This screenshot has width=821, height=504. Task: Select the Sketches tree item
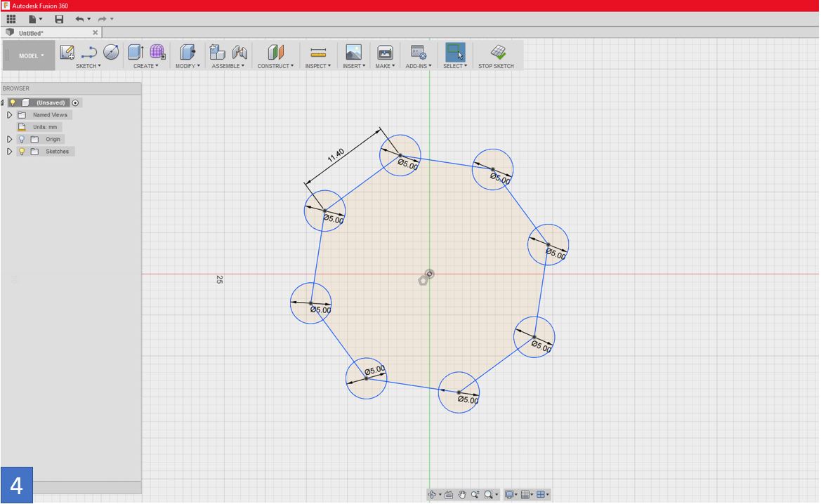coord(57,151)
